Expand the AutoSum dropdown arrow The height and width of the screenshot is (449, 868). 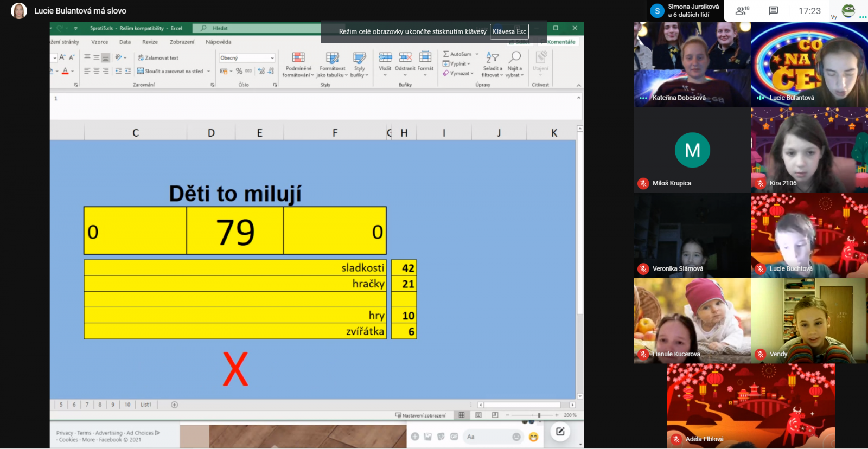(x=477, y=54)
